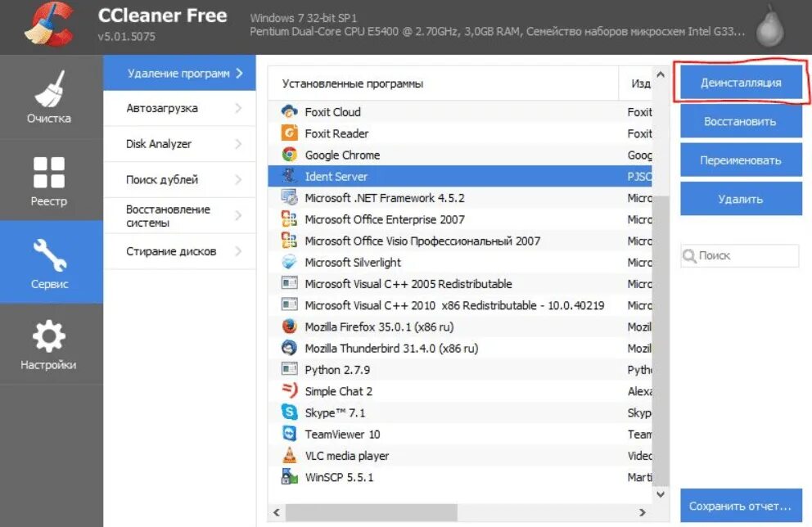Open the Поиск дублей menu item

(x=179, y=180)
